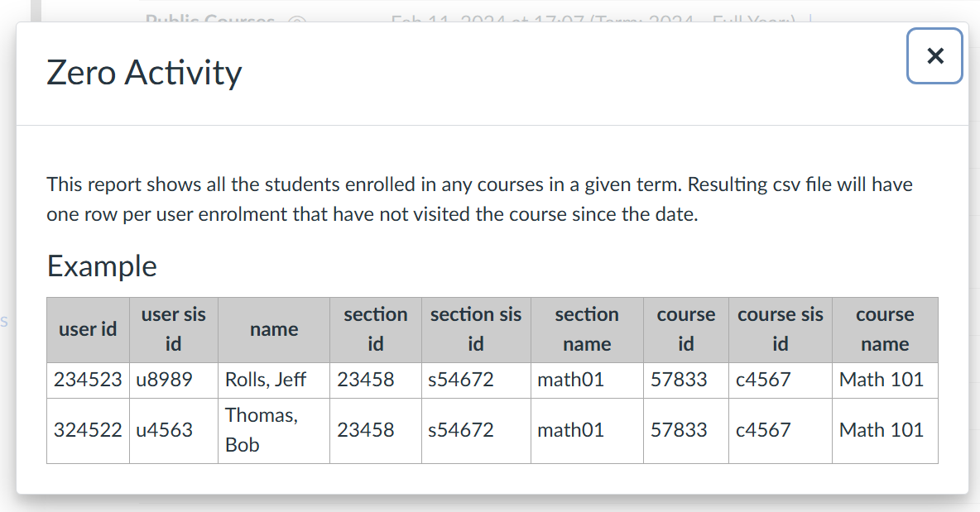The height and width of the screenshot is (512, 980).
Task: Select the 'course id' column header
Action: pyautogui.click(x=686, y=329)
